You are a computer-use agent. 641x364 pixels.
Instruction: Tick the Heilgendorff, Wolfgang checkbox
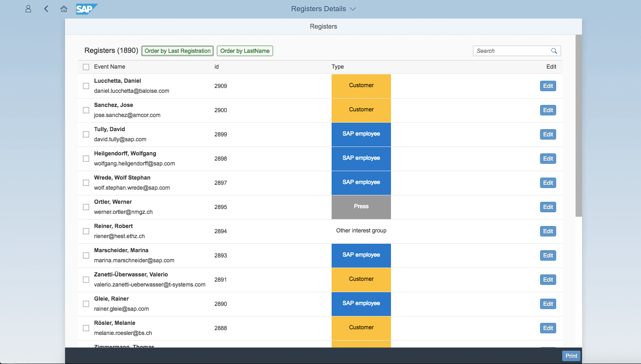86,159
